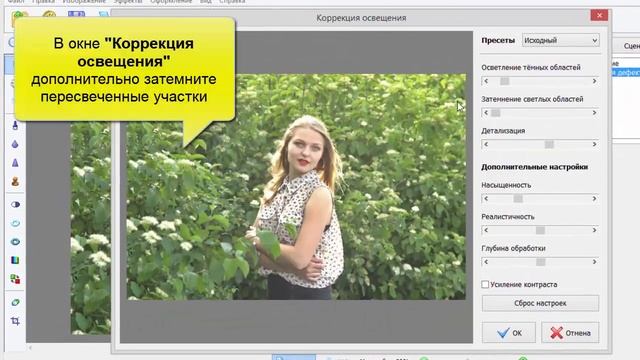Screen dimensions: 640x360
Task: Select the green eraser-shaped tool icon
Action: [x=15, y=302]
